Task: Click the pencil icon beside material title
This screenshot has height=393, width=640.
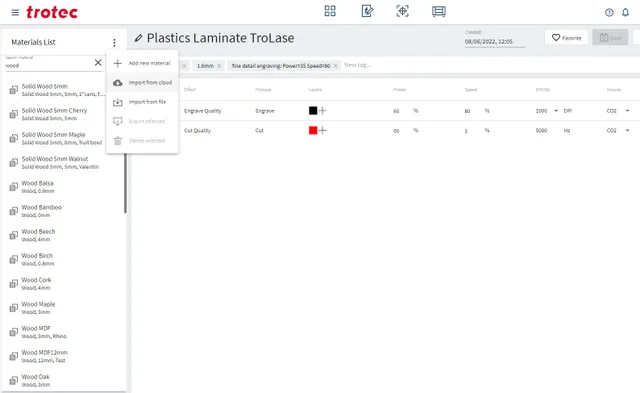Action: coord(138,38)
